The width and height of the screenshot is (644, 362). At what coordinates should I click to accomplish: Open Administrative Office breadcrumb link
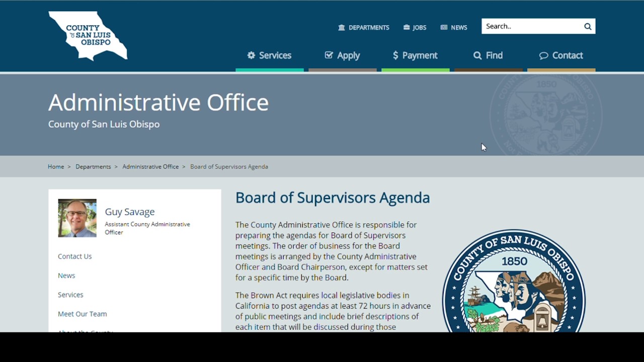click(x=150, y=167)
